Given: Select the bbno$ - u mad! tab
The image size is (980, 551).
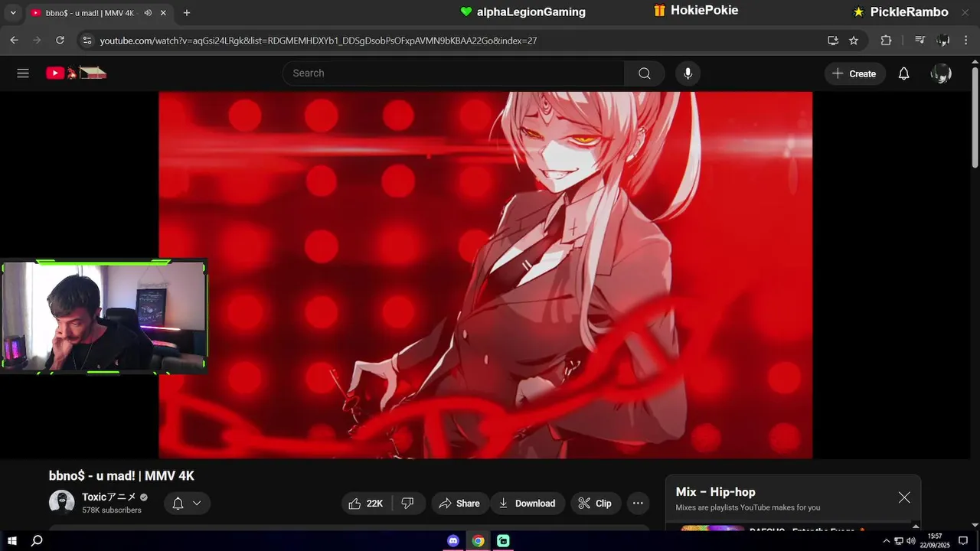Looking at the screenshot, I should click(90, 13).
